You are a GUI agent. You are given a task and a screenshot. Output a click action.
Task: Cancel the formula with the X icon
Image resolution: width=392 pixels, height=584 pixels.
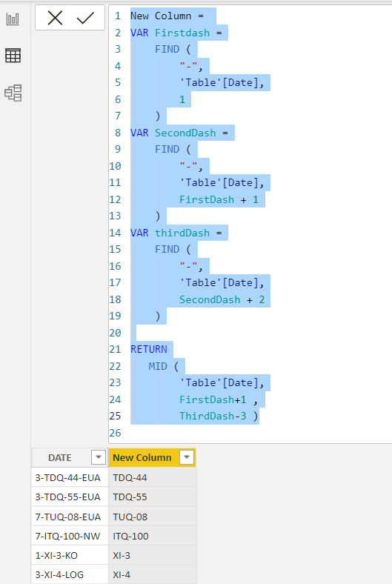pos(55,18)
